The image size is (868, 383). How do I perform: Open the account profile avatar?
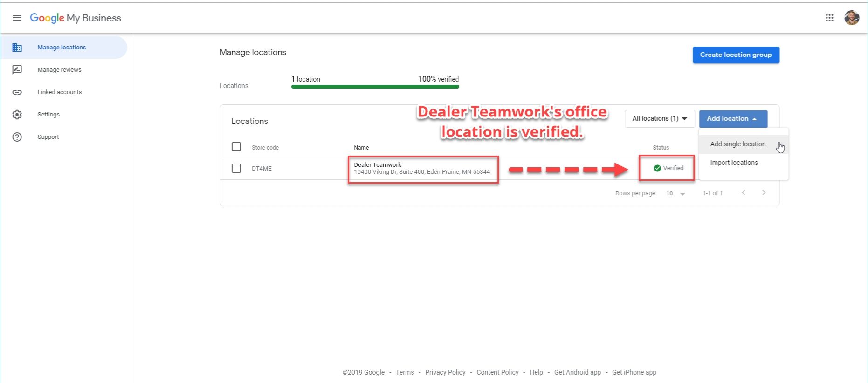tap(852, 18)
